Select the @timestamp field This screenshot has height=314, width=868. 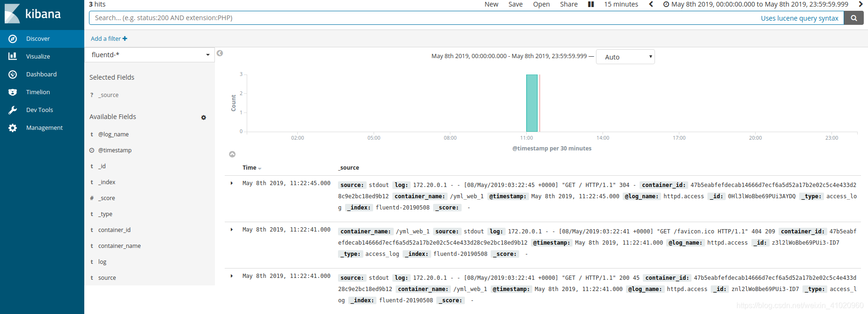[115, 150]
